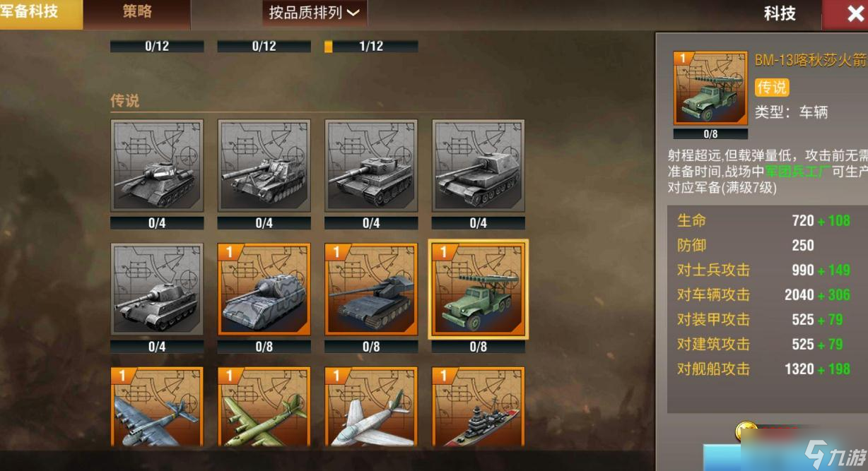Screen dimensions: 868x471
Task: Choose the blue bomber aircraft card
Action: point(157,407)
